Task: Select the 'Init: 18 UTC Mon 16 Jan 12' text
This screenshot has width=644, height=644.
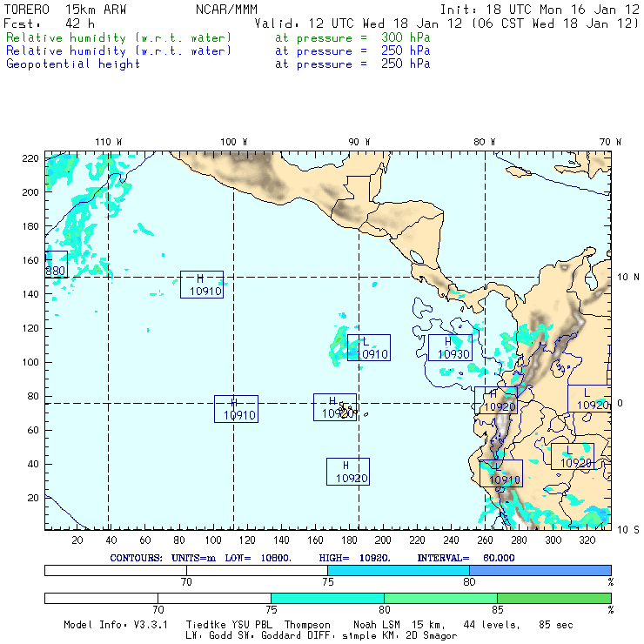Action: tap(540, 10)
